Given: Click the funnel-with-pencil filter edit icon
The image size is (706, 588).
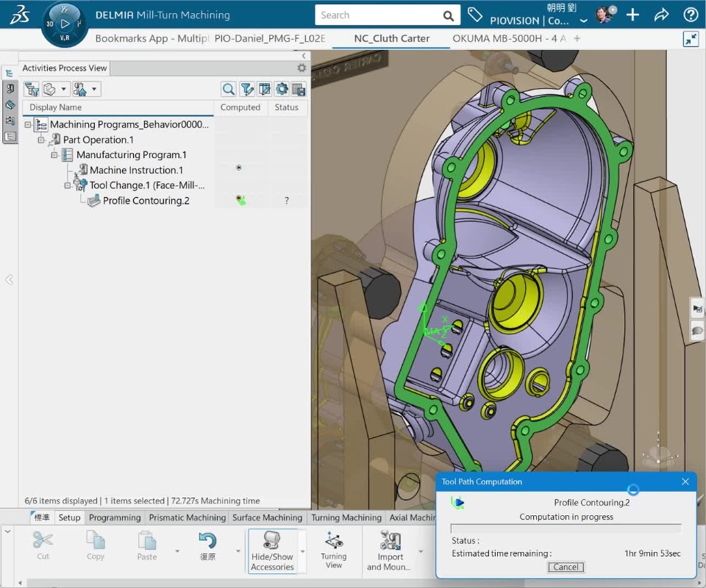Looking at the screenshot, I should 247,89.
